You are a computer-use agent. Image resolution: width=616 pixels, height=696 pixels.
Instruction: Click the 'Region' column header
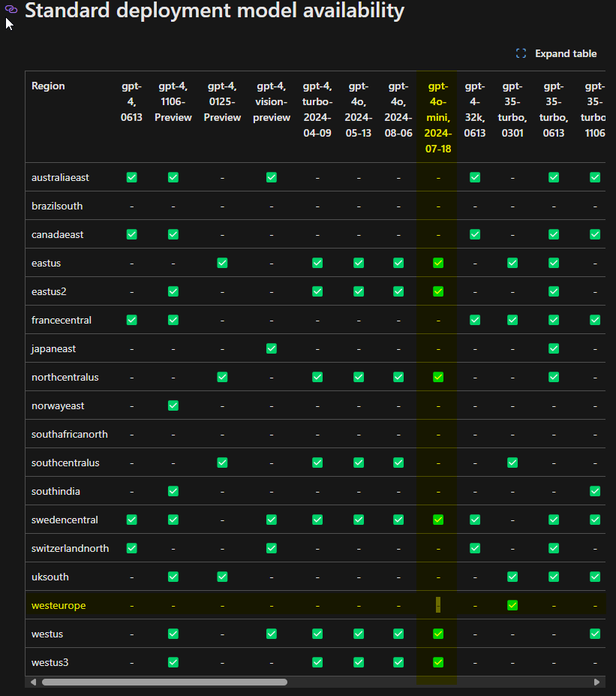pyautogui.click(x=48, y=86)
